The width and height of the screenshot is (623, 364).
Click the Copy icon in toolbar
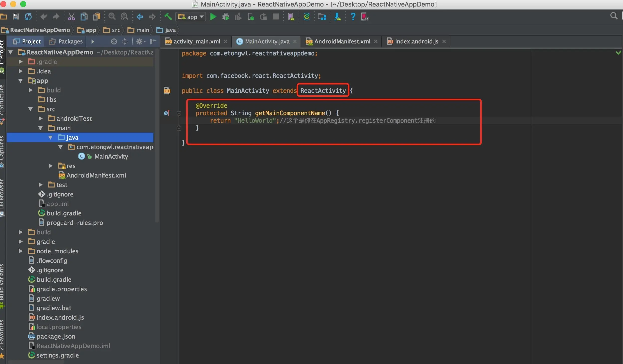(x=84, y=17)
